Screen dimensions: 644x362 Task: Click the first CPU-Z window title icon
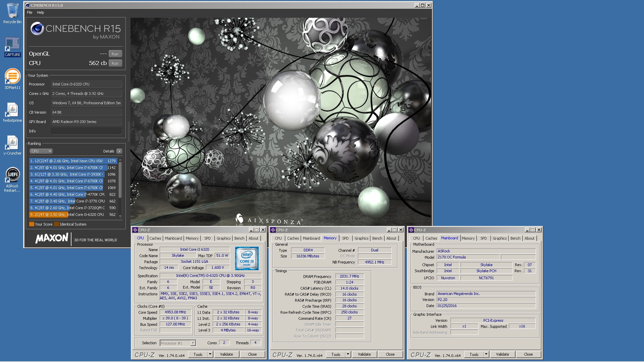point(135,230)
